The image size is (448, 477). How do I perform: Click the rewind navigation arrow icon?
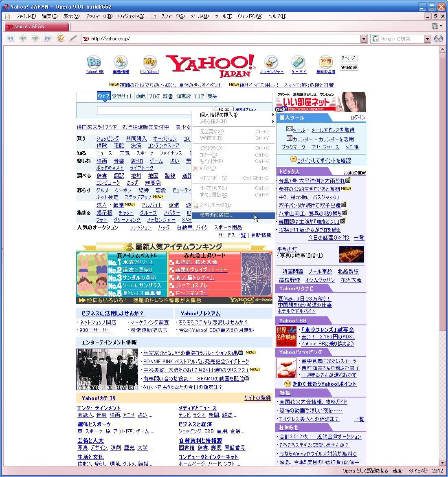[x=10, y=38]
